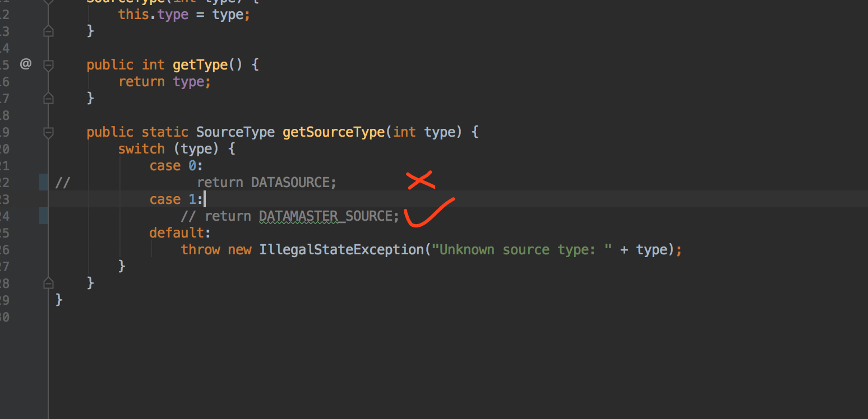Click change marker beside 'return DATASOURCE' line
This screenshot has height=419, width=868.
[43, 182]
